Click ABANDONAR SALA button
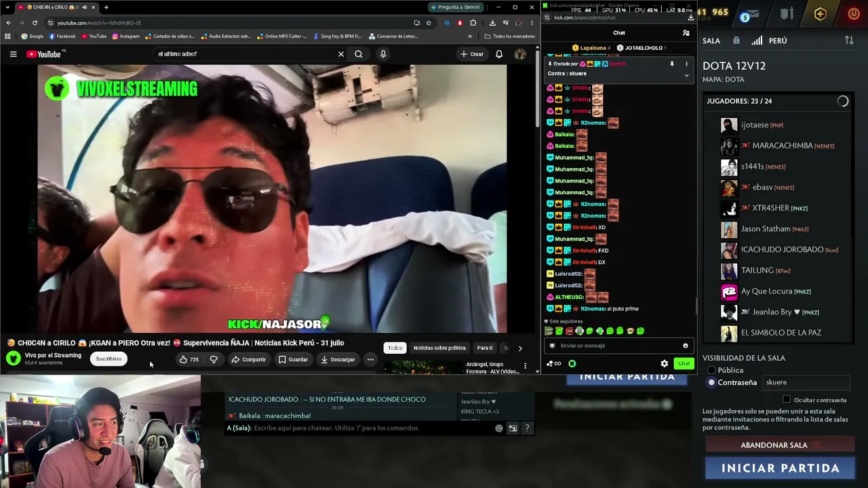868x488 pixels. coord(781,445)
